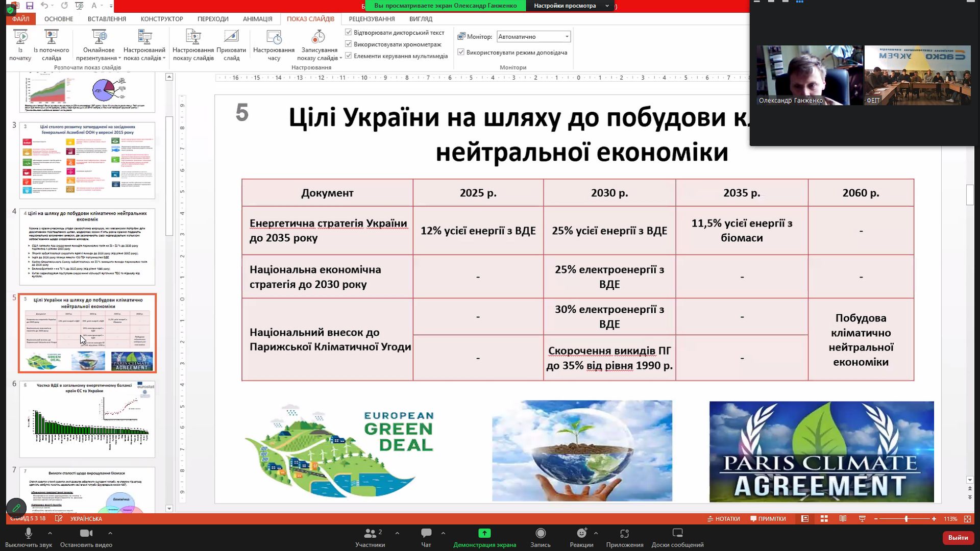The width and height of the screenshot is (980, 551).
Task: Toggle 'Використовувати хронометраж' checkbox
Action: tap(349, 44)
